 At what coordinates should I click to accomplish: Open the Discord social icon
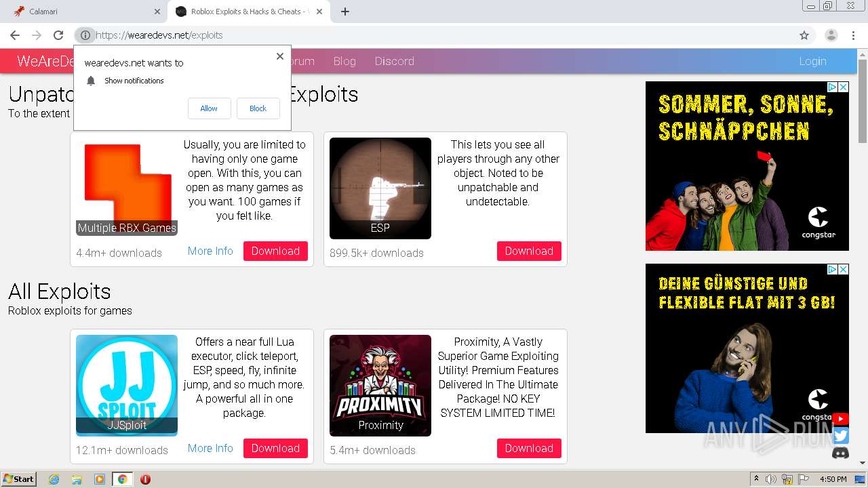point(841,453)
